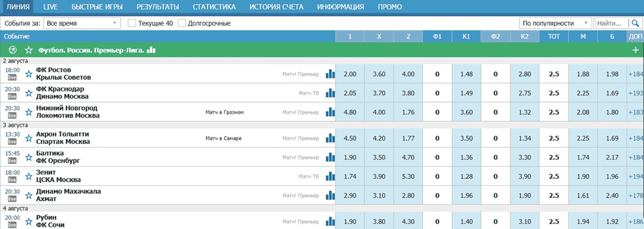Expand league with the plus icon
The image size is (644, 229).
point(636,50)
